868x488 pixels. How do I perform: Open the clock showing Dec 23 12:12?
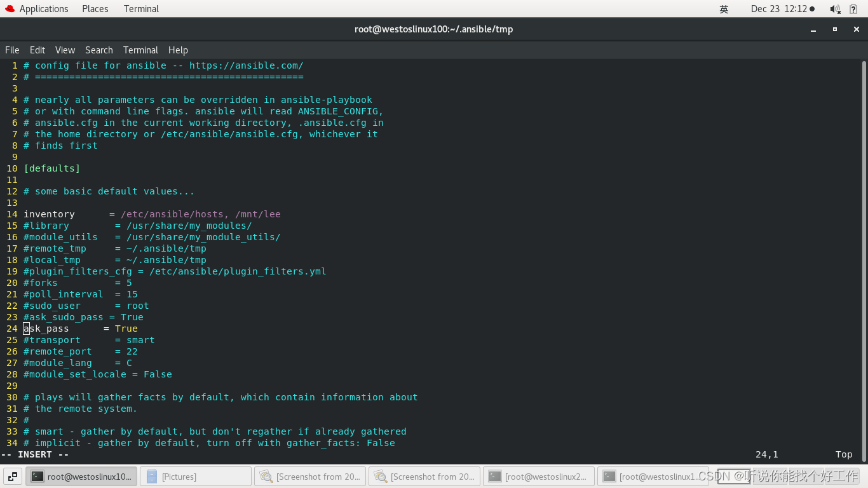[782, 9]
